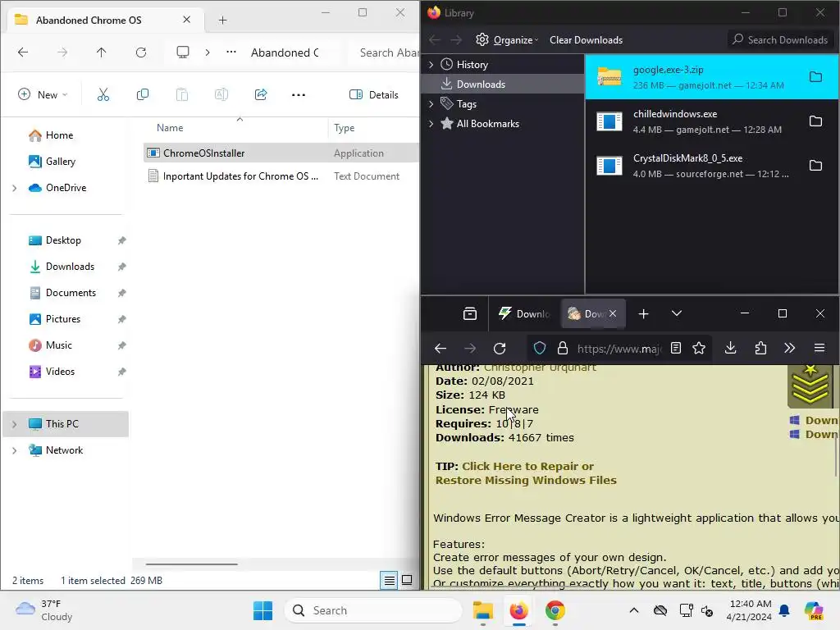Open containing folder for google.exe-3.zip

coord(815,77)
